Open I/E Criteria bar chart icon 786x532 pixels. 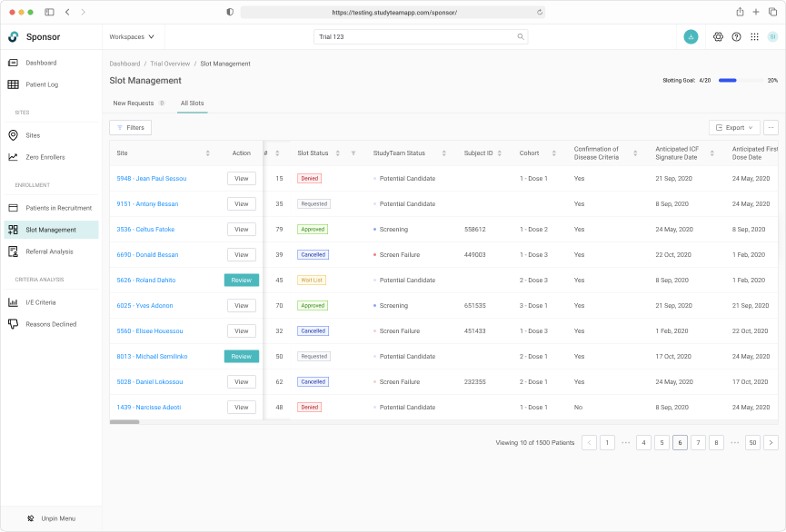coord(14,302)
